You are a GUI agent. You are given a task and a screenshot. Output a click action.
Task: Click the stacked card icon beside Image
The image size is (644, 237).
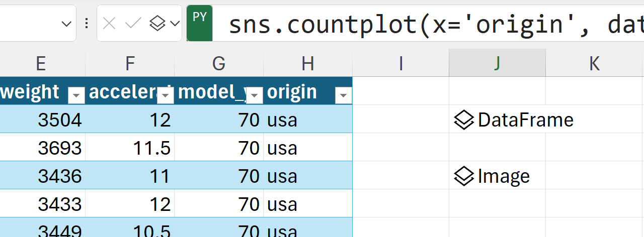[x=464, y=176]
